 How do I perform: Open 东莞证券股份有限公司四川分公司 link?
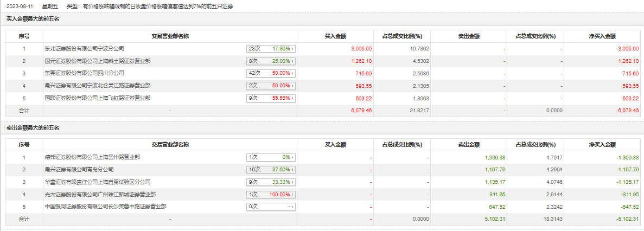click(84, 73)
